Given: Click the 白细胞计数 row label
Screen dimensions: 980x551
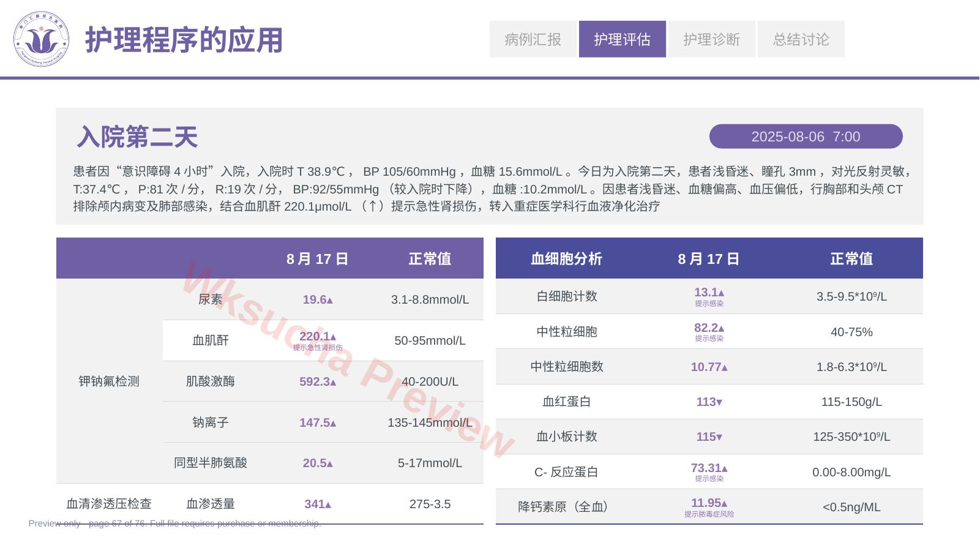Looking at the screenshot, I should [x=566, y=296].
